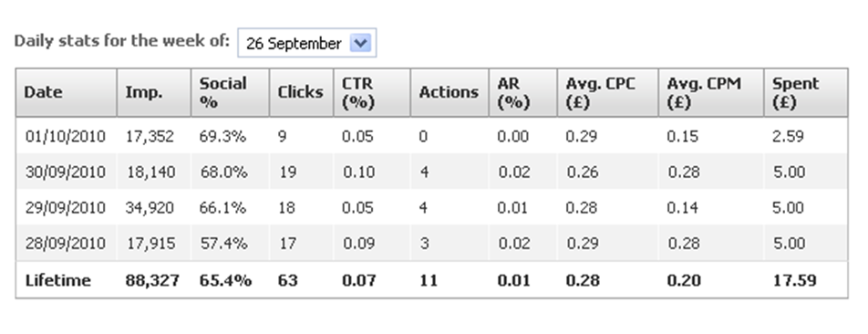Click the 30/09/2010 date cell

point(66,172)
